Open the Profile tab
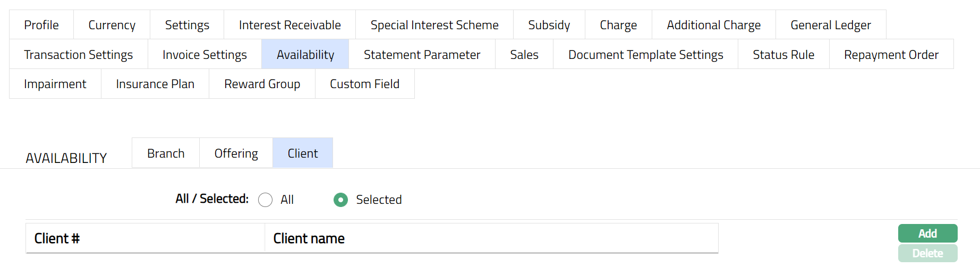Viewport: 980px width, 276px height. point(41,25)
